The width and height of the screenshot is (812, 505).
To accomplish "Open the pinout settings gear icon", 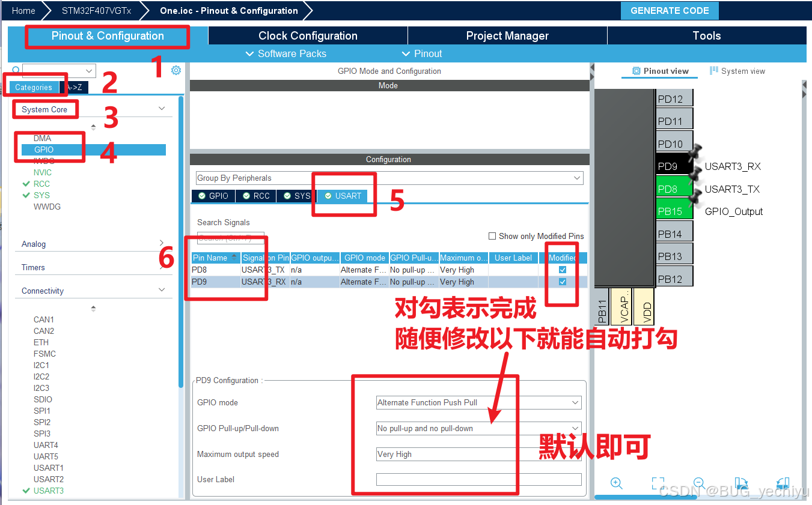I will point(176,70).
